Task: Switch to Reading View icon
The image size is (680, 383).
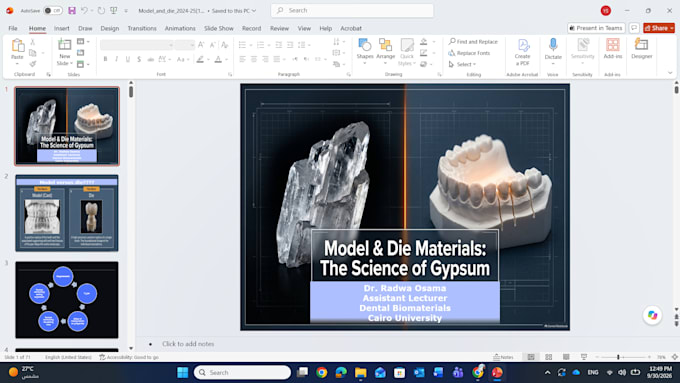Action: point(566,357)
